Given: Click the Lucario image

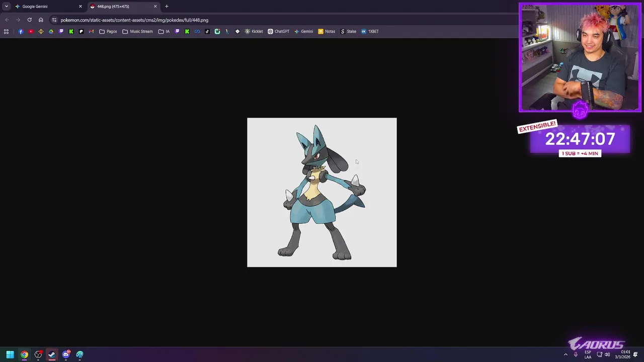Looking at the screenshot, I should tap(322, 193).
